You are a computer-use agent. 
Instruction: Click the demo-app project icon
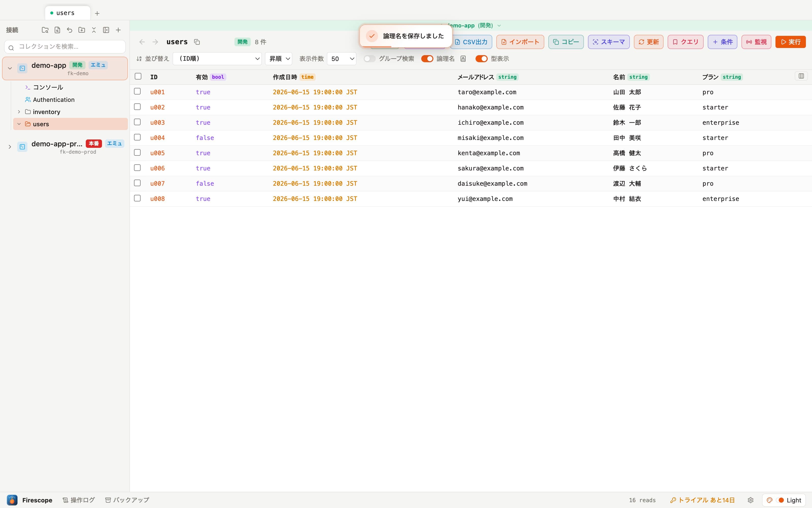22,68
